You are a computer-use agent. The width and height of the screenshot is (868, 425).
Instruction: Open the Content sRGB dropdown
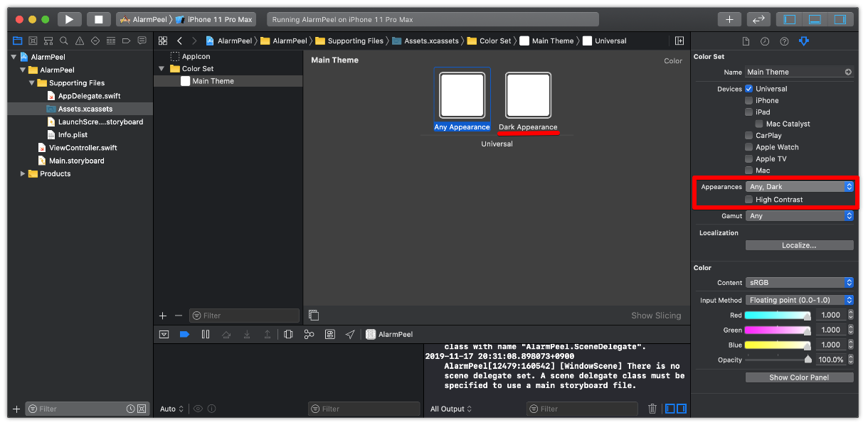click(x=799, y=283)
